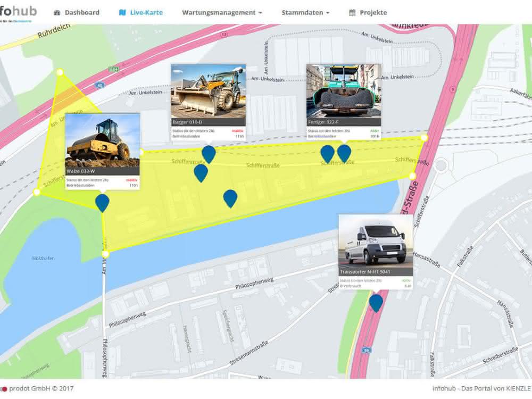Click the pin just below the Bagger pin
The width and height of the screenshot is (532, 399).
coord(201,173)
